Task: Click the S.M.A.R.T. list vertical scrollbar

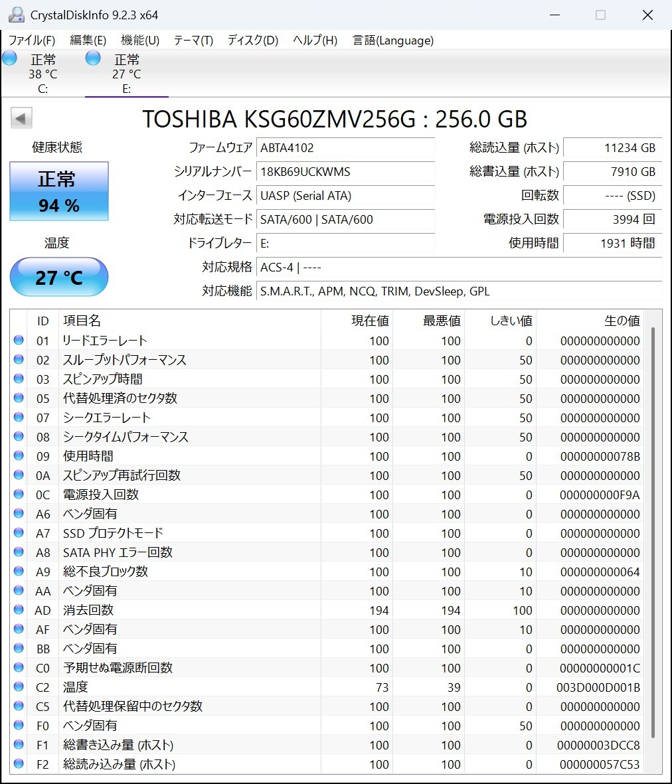Action: tap(653, 532)
